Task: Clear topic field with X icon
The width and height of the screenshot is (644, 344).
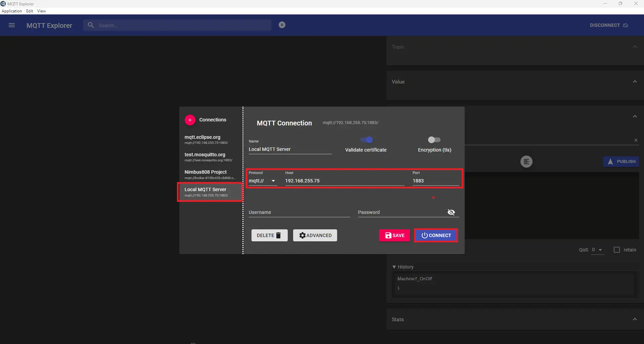Action: tap(636, 140)
